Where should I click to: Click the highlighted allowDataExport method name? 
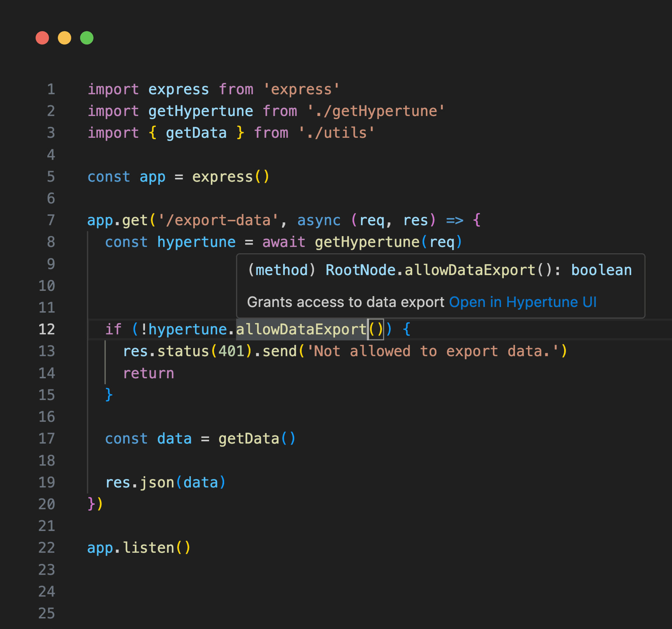[x=301, y=330]
